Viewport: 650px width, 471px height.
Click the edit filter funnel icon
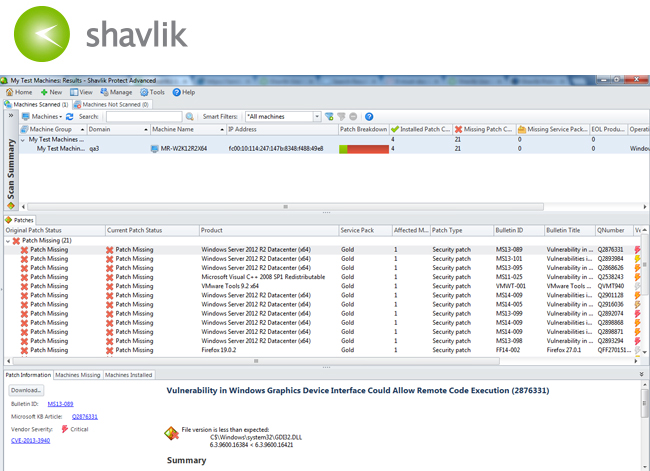pyautogui.click(x=341, y=117)
